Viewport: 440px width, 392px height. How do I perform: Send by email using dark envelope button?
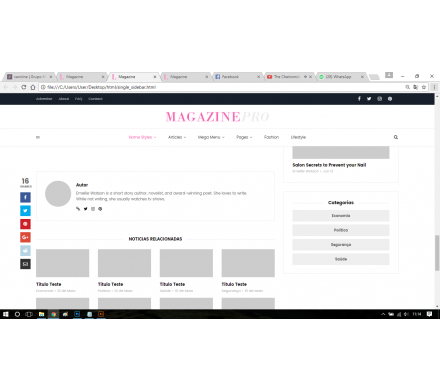pyautogui.click(x=25, y=264)
